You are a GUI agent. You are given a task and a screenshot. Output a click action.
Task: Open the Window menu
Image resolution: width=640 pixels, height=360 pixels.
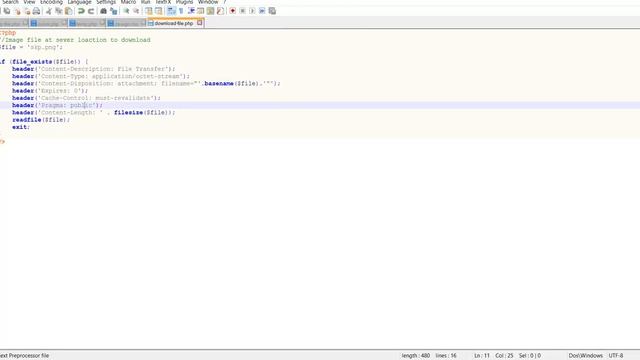[x=208, y=2]
